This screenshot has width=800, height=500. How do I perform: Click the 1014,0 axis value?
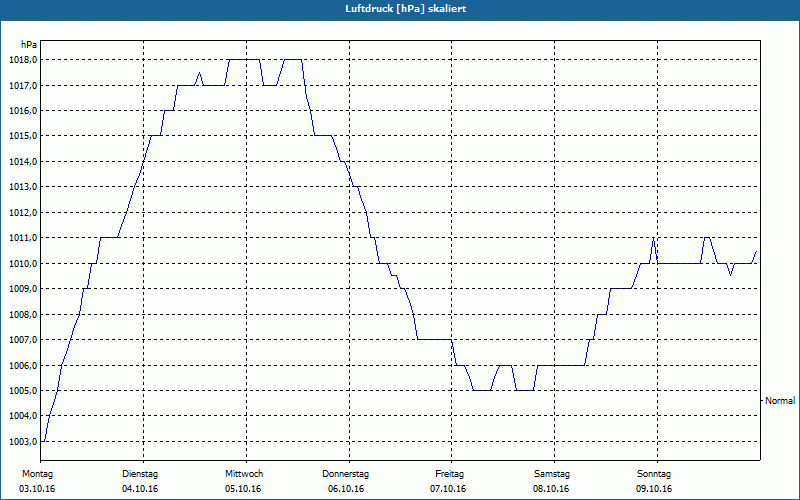click(x=23, y=161)
